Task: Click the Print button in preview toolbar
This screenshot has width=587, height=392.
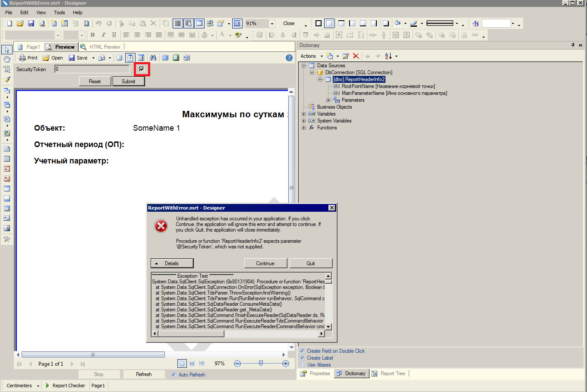Action: tap(28, 58)
